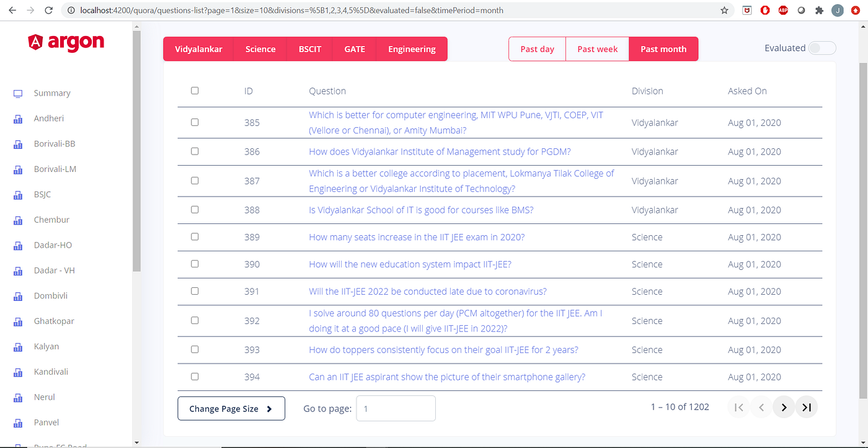Activate the Engineering category filter
Image resolution: width=868 pixels, height=448 pixels.
412,48
